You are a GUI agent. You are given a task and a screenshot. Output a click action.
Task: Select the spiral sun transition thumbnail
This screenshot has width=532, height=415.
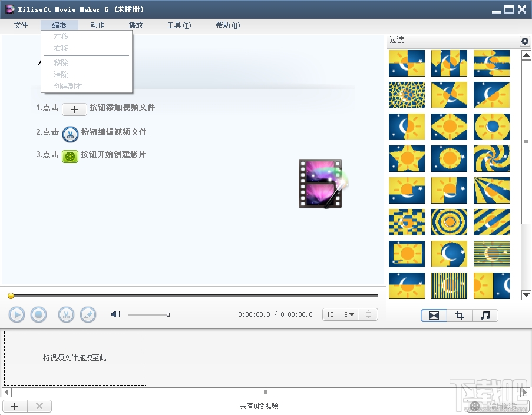tap(491, 159)
